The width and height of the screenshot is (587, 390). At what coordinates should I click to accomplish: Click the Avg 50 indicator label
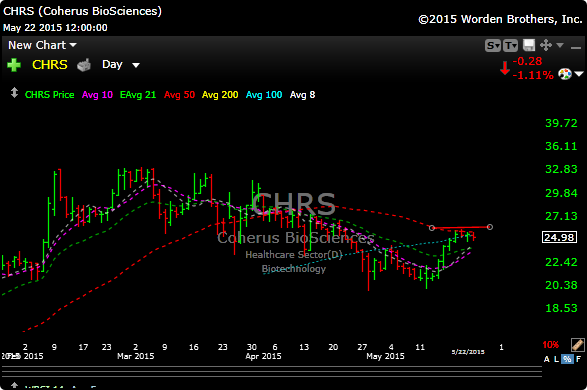point(179,95)
